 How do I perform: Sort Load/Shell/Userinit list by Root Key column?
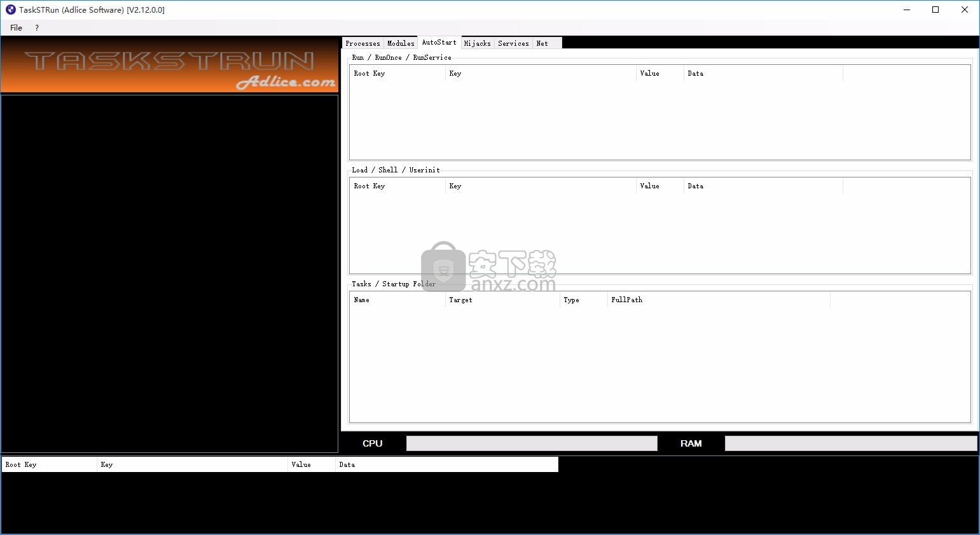pyautogui.click(x=398, y=186)
